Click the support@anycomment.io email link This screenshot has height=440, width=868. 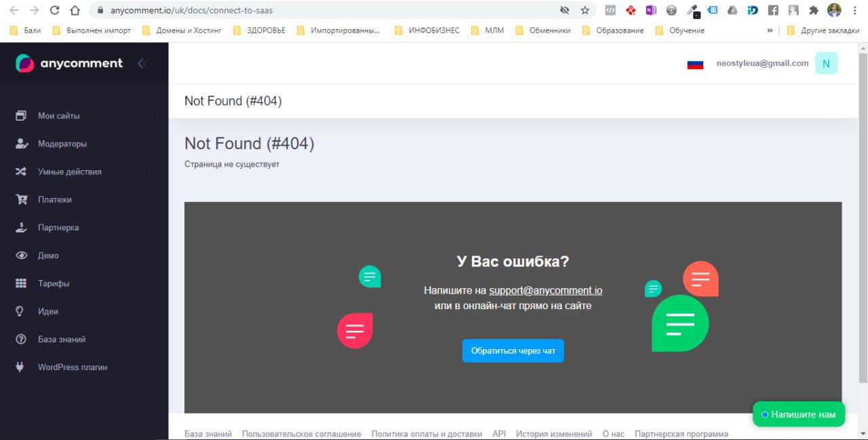pyautogui.click(x=546, y=290)
